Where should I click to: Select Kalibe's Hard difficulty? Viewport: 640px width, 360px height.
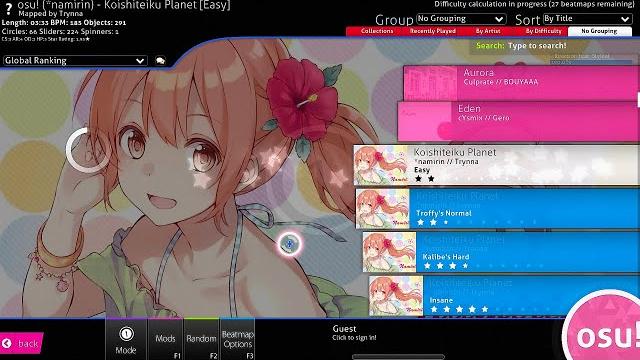[x=501, y=252]
